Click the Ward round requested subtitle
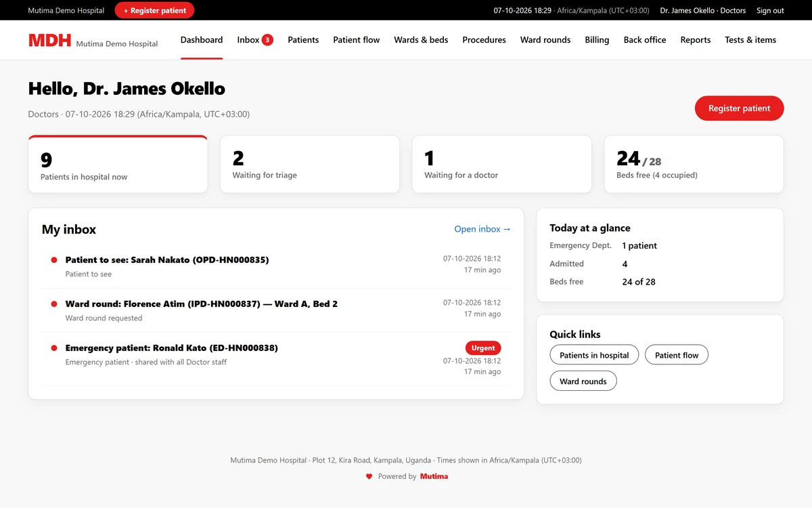The image size is (812, 508). coord(104,318)
